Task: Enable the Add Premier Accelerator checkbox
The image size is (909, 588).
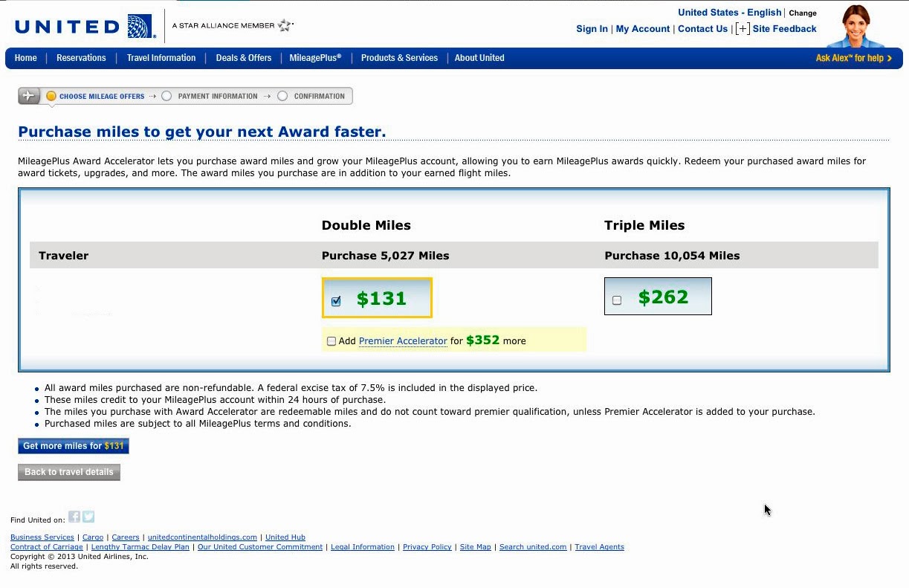Action: (x=331, y=341)
